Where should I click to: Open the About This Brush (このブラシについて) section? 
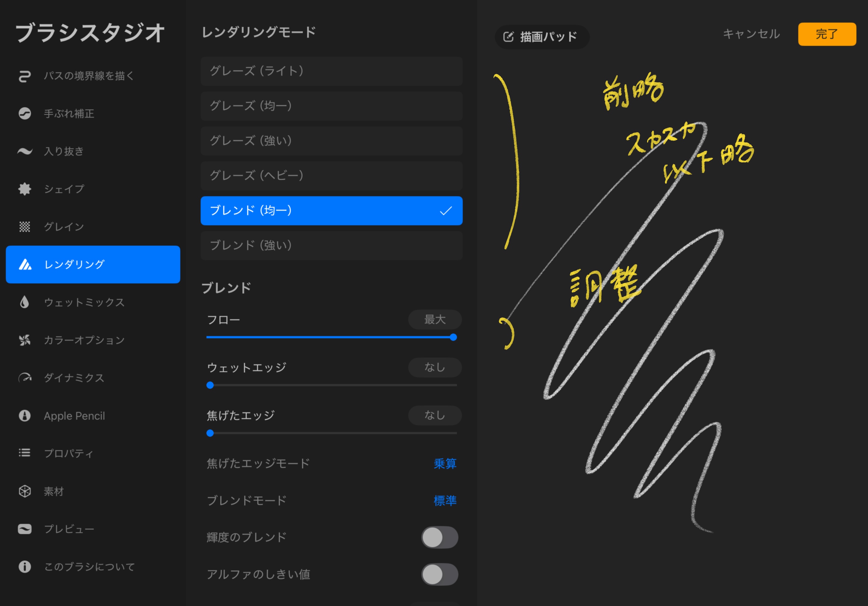pos(89,567)
